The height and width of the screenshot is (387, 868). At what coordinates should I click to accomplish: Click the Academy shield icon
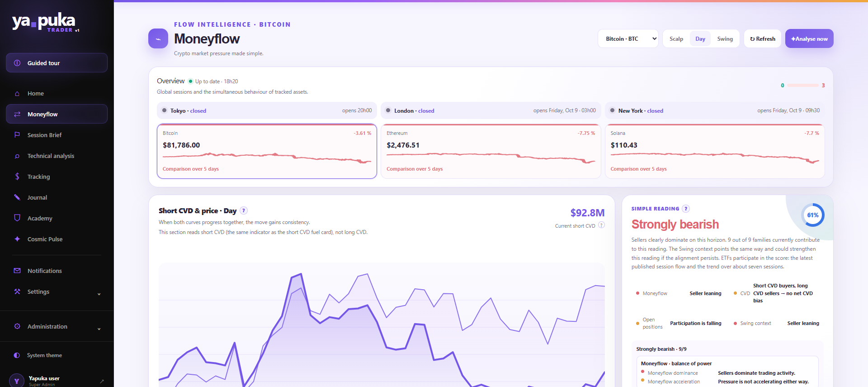[17, 218]
